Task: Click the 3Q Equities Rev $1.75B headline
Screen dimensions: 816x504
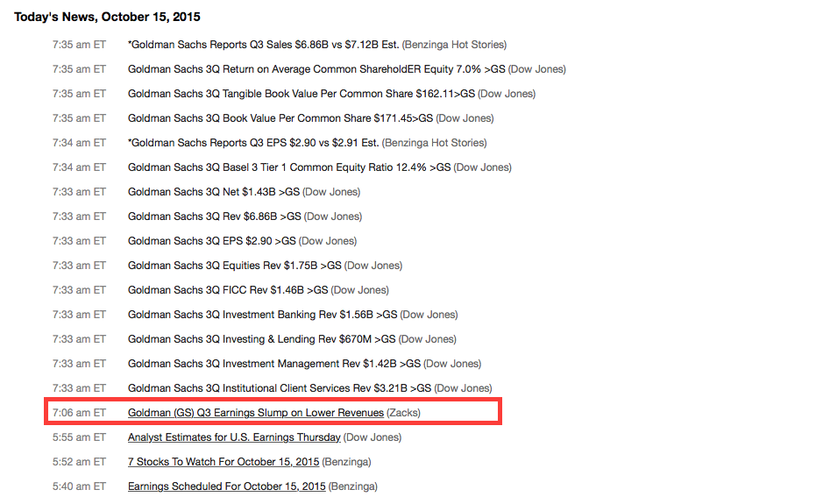Action: tap(235, 266)
